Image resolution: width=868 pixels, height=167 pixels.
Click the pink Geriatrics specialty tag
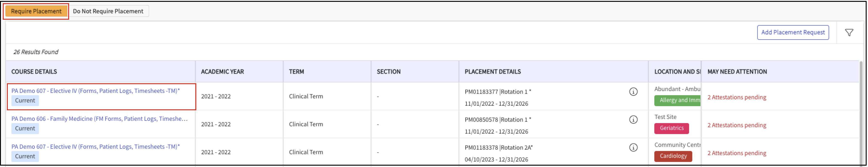(671, 128)
